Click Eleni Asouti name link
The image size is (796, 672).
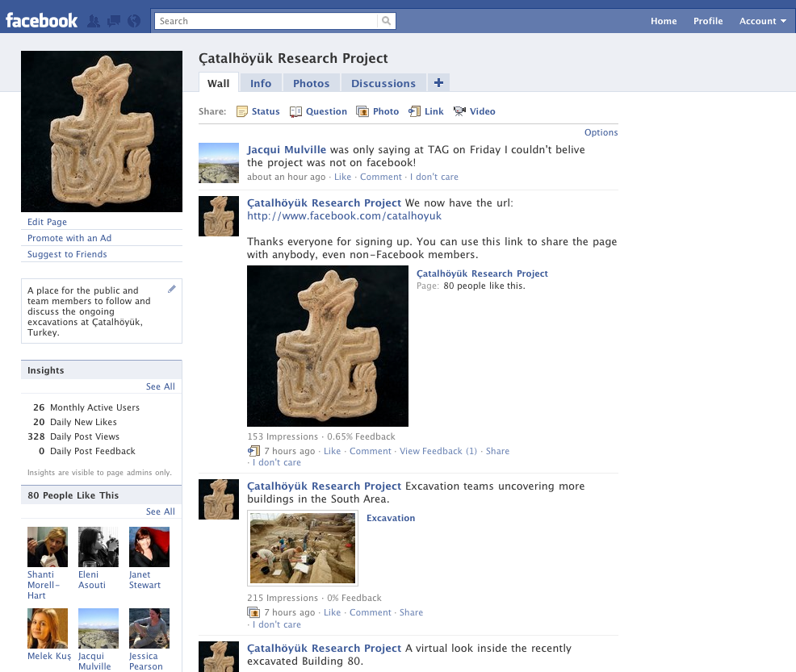tap(92, 580)
